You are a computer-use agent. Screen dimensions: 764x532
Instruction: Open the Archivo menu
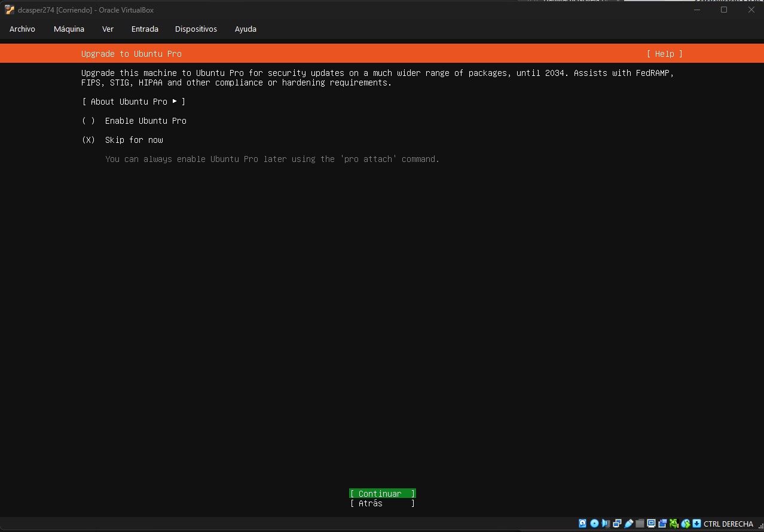(22, 29)
